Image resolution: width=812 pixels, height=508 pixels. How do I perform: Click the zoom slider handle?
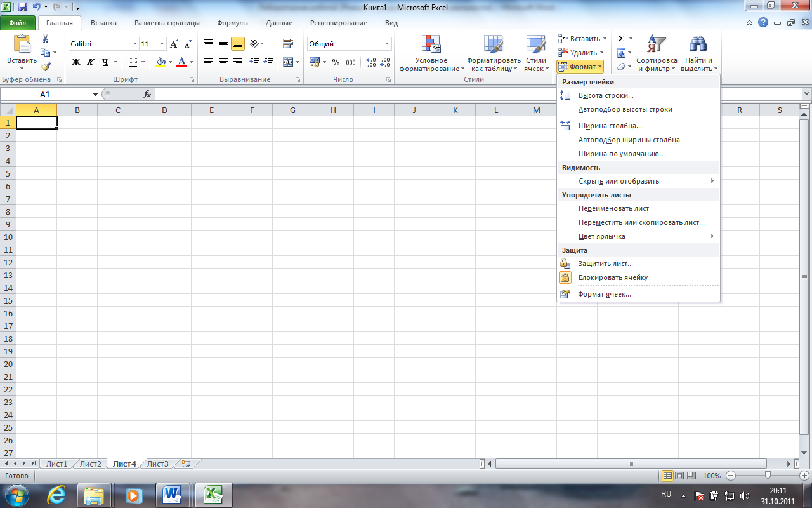click(768, 475)
